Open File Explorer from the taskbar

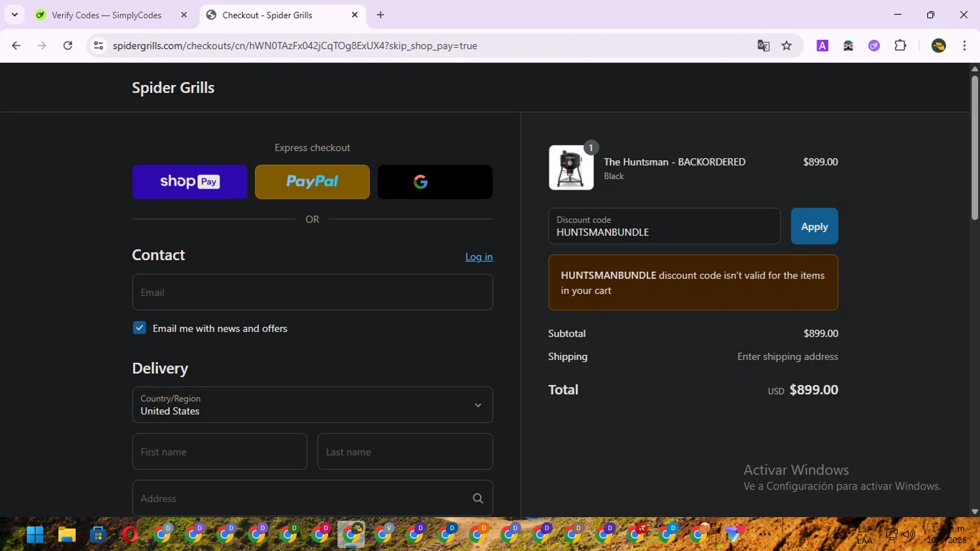[67, 535]
